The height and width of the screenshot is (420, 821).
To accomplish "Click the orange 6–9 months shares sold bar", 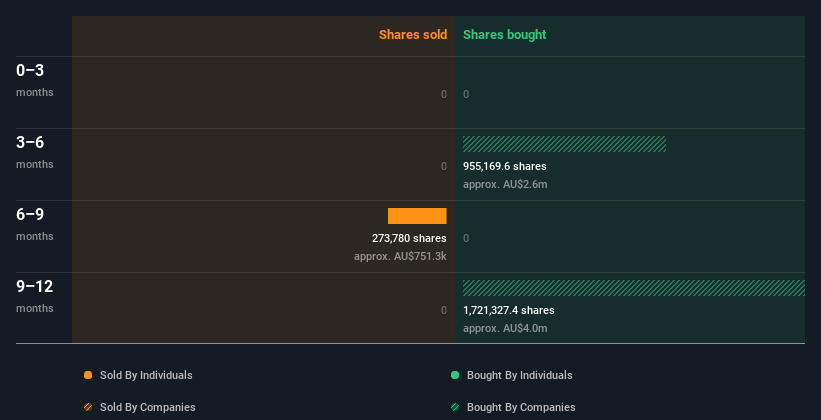I will pyautogui.click(x=417, y=216).
